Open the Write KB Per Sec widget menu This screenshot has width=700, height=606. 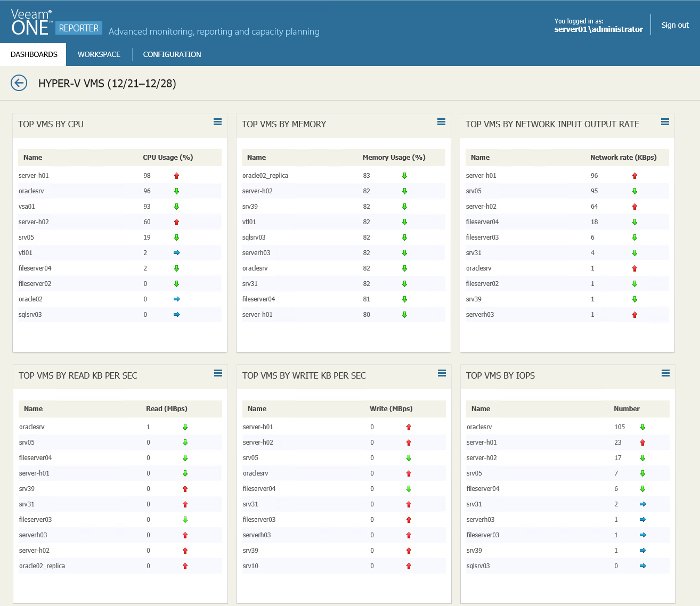coord(442,373)
